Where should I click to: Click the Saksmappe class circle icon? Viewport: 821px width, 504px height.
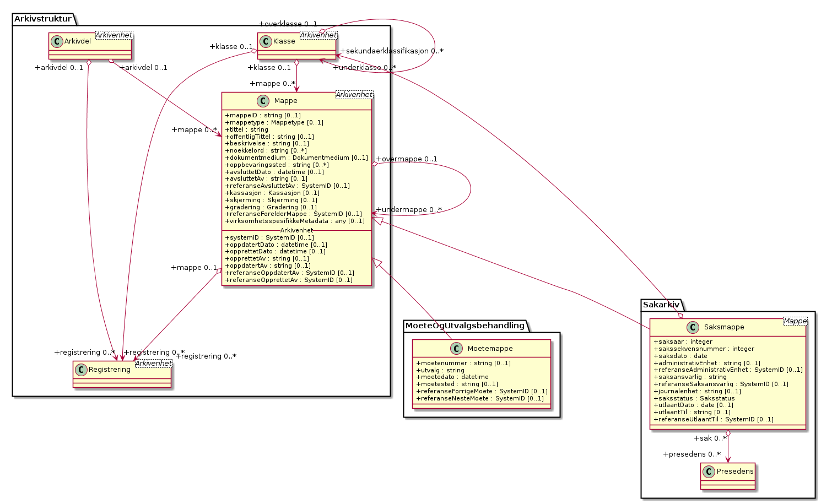point(694,327)
